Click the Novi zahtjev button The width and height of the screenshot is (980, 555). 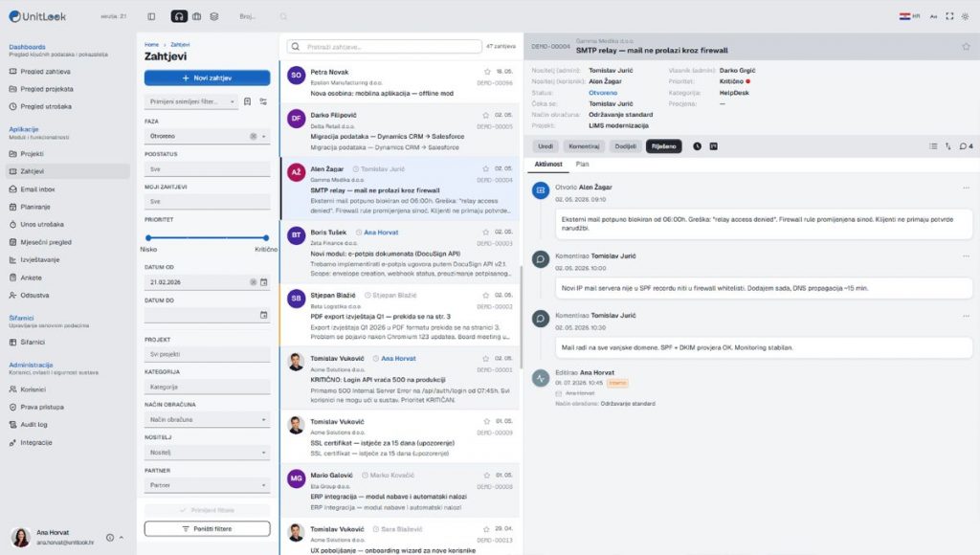click(x=208, y=78)
